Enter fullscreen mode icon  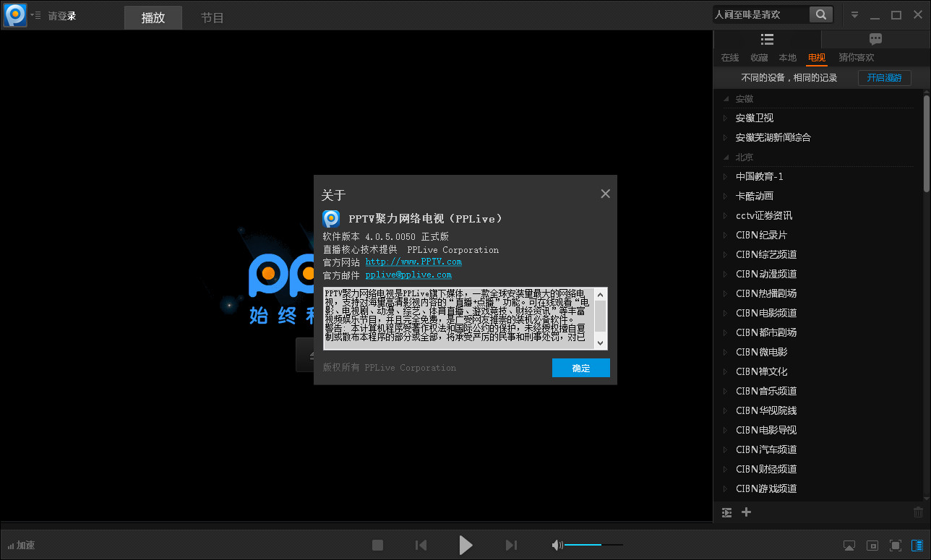[895, 546]
